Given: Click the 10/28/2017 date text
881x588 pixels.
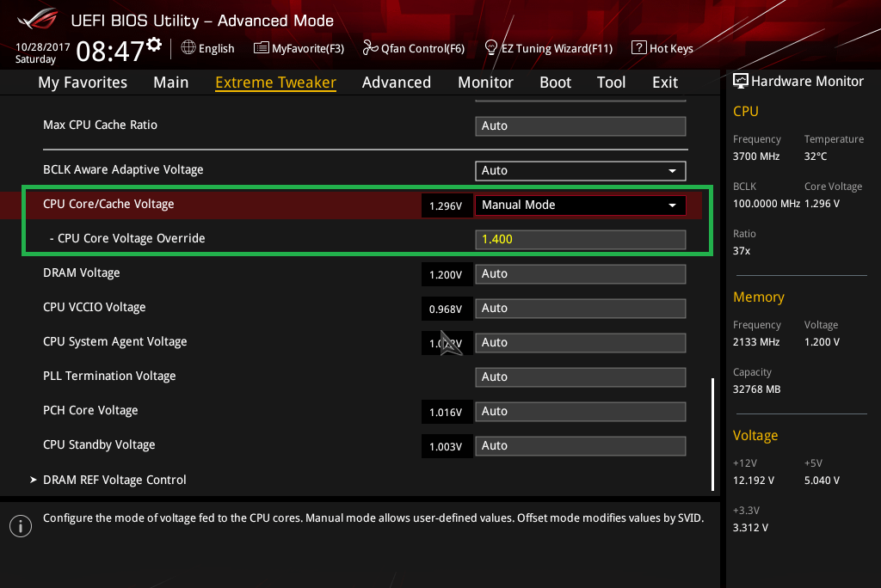Looking at the screenshot, I should click(43, 47).
